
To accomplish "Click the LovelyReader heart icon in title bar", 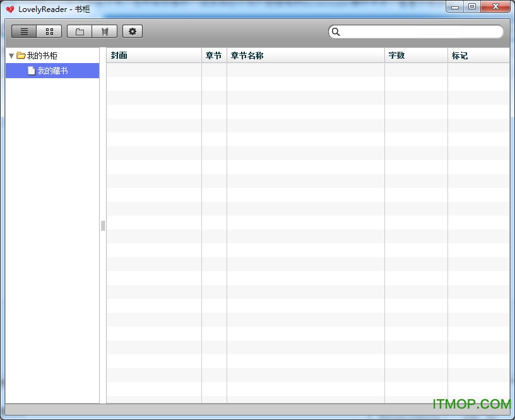I will coord(10,9).
